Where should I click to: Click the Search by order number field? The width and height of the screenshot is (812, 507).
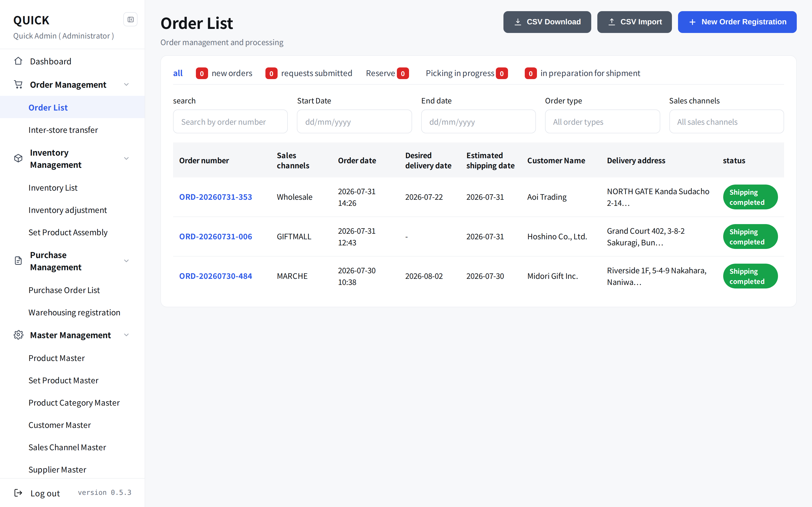pyautogui.click(x=230, y=122)
